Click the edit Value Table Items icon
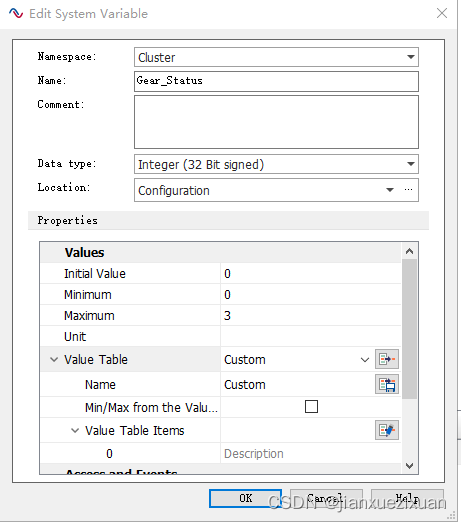The width and height of the screenshot is (461, 522). [387, 430]
